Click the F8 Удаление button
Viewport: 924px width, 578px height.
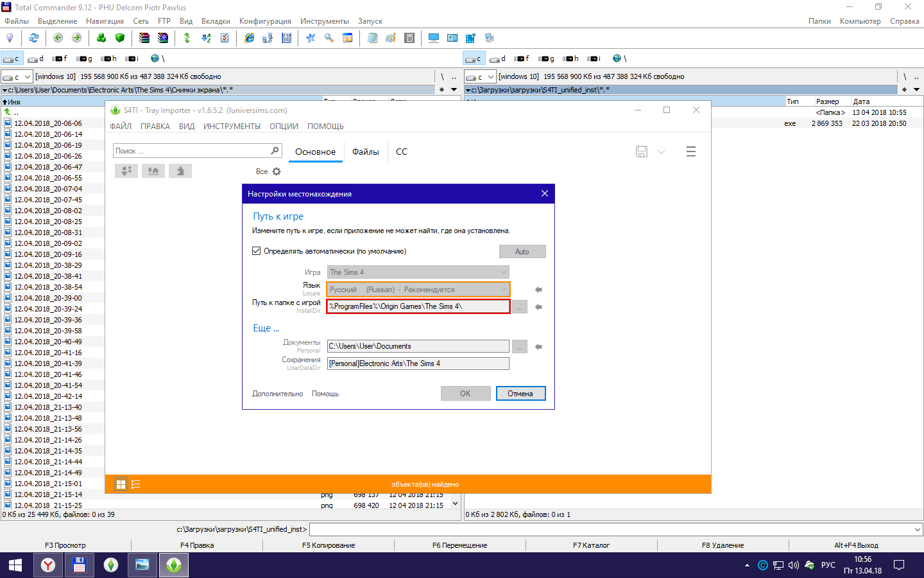[723, 545]
